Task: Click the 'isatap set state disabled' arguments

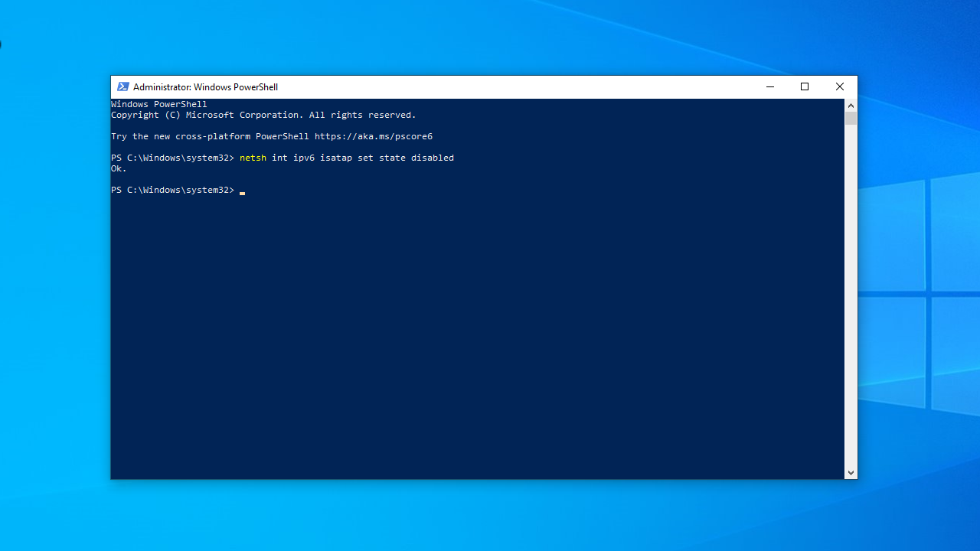Action: pos(387,158)
